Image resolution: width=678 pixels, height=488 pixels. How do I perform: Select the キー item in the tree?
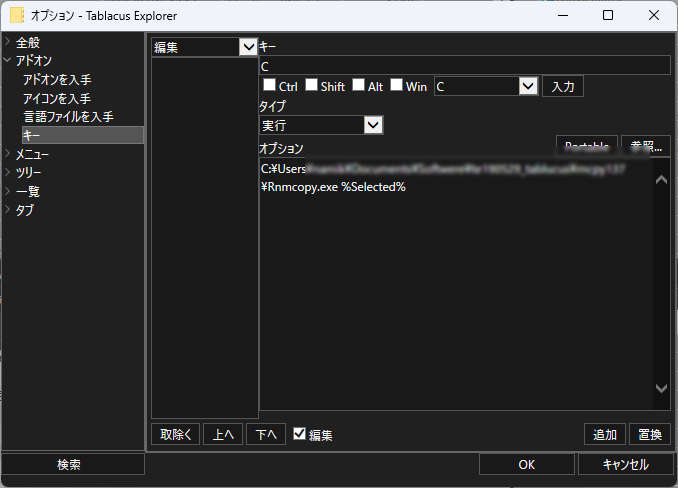click(x=83, y=135)
